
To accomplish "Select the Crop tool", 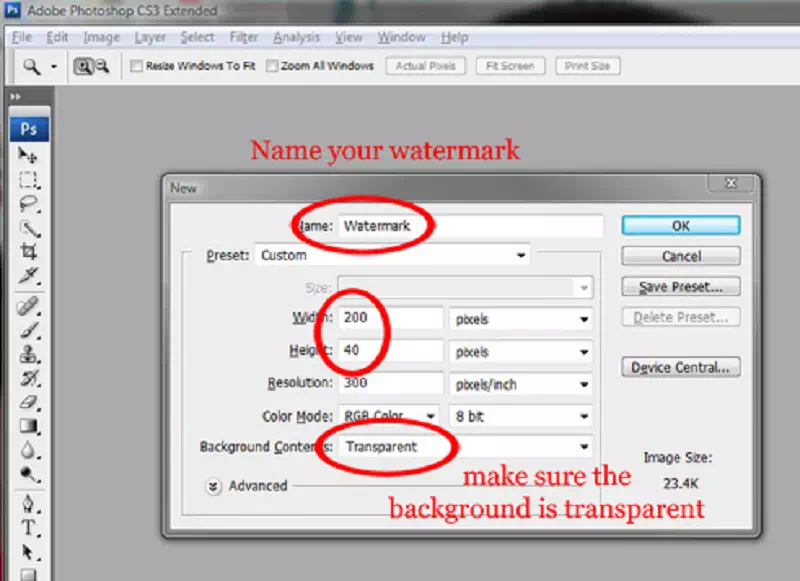I will point(29,251).
